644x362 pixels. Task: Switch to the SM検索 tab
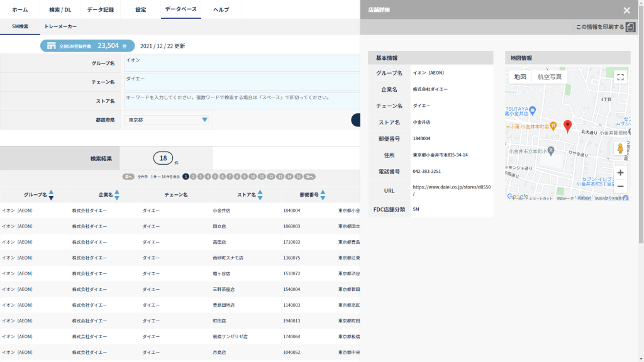20,26
